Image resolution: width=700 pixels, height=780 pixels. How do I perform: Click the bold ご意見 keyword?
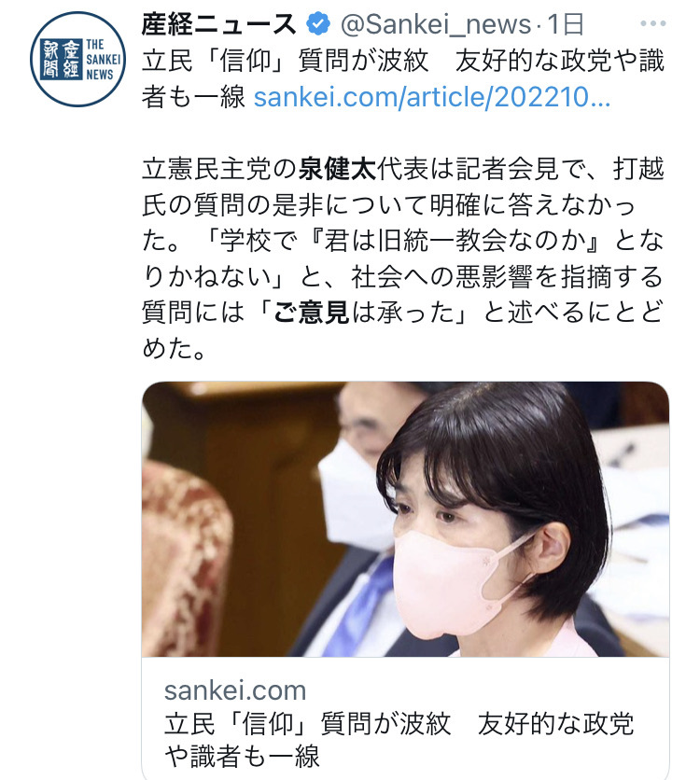(x=312, y=313)
